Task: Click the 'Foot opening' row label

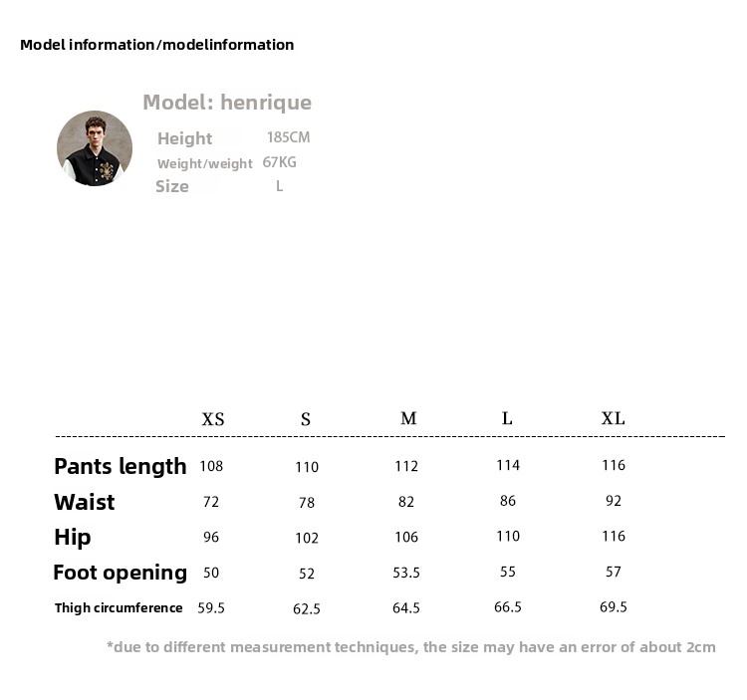Action: 121,573
